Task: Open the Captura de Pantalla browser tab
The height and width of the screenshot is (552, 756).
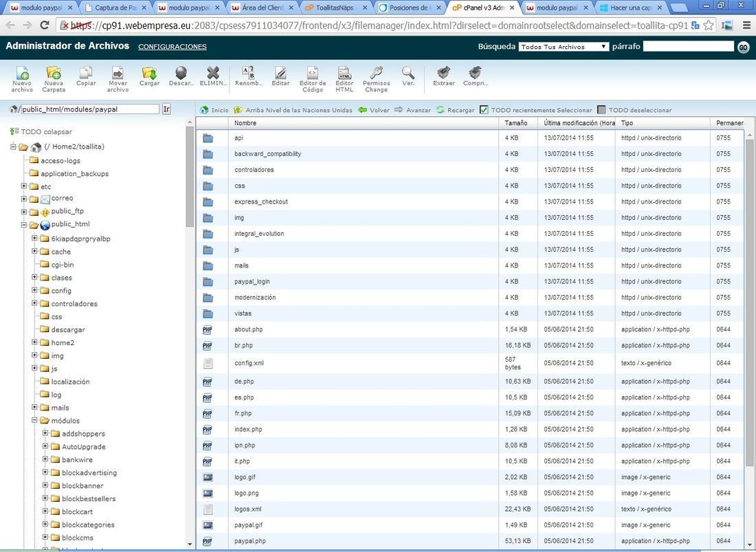Action: tap(115, 8)
